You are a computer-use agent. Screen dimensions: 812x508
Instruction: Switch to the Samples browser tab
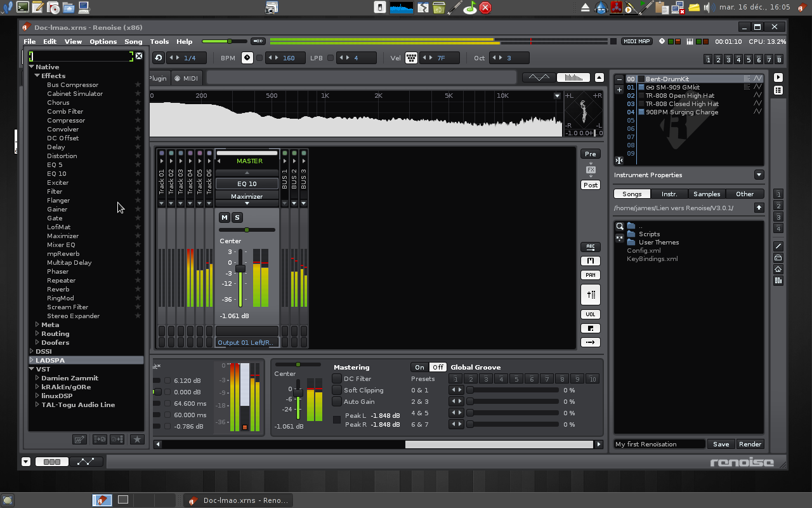click(x=706, y=194)
